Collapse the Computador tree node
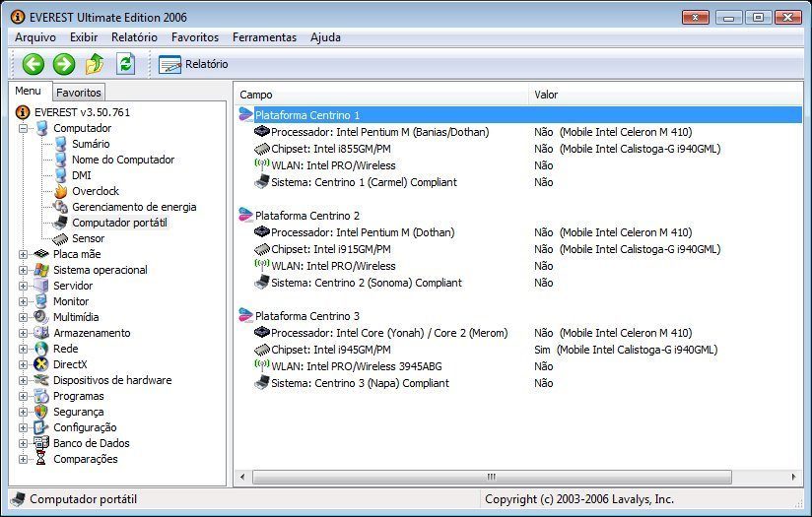812x517 pixels. (23, 128)
